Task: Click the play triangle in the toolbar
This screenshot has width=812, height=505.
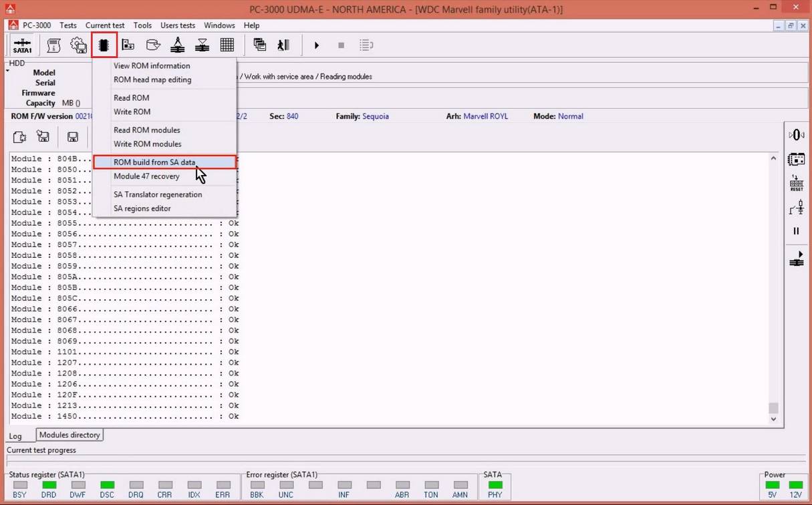Action: point(317,45)
